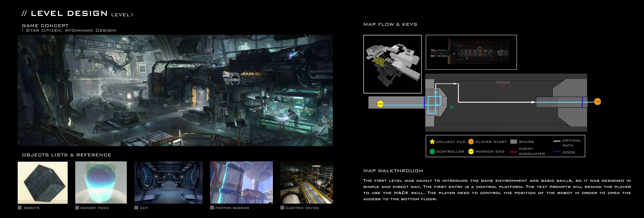Click the orange Player Start legend icon

(x=471, y=142)
